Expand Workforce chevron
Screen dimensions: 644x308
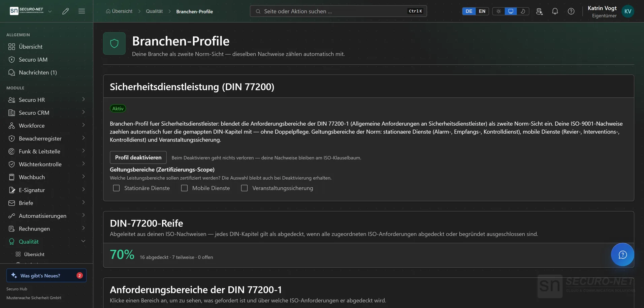pos(83,125)
